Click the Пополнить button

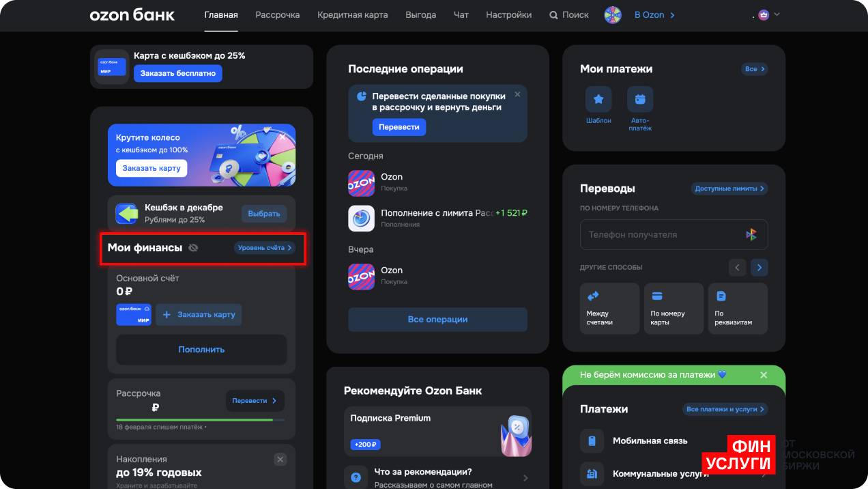coord(201,350)
